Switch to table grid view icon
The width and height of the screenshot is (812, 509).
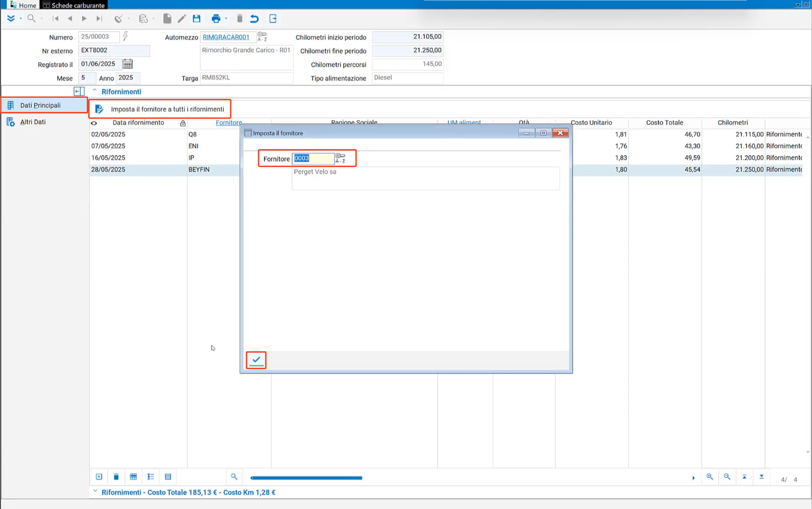click(x=133, y=477)
